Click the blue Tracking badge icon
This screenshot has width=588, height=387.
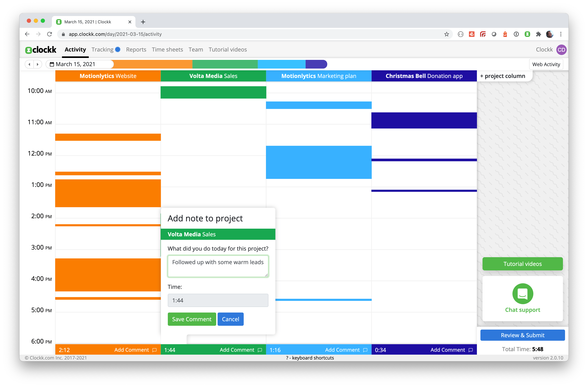pyautogui.click(x=118, y=49)
